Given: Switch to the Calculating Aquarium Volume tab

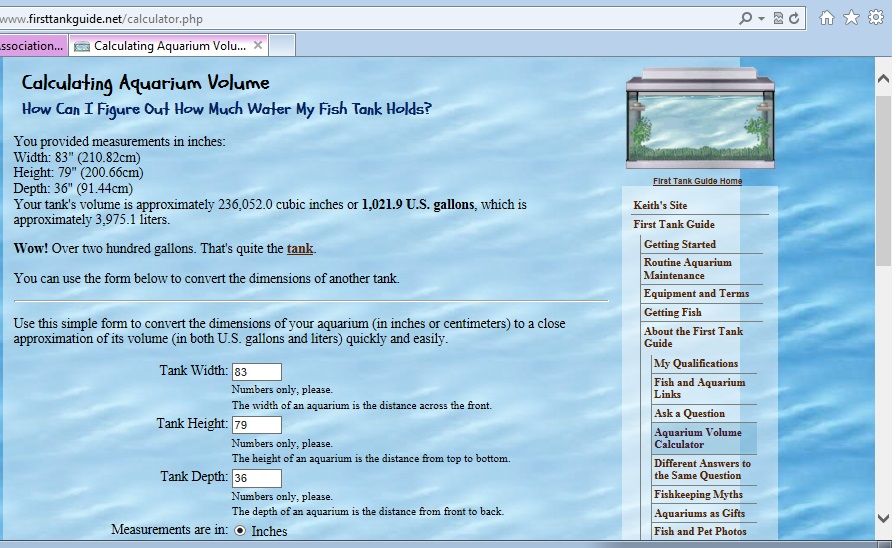Looking at the screenshot, I should 160,45.
